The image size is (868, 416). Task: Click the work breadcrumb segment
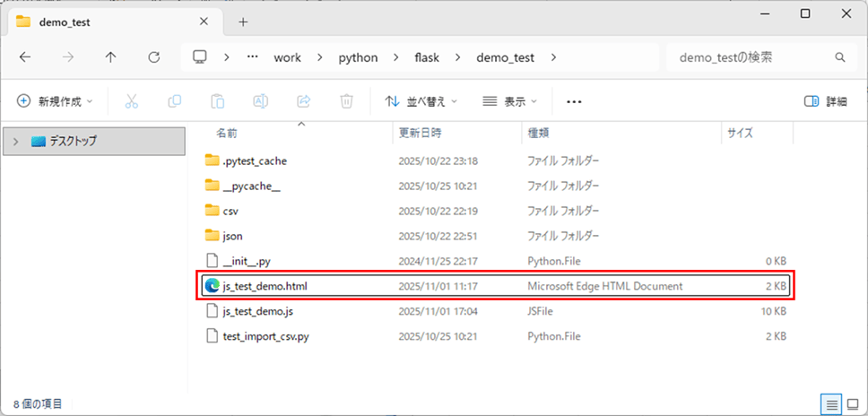point(287,57)
